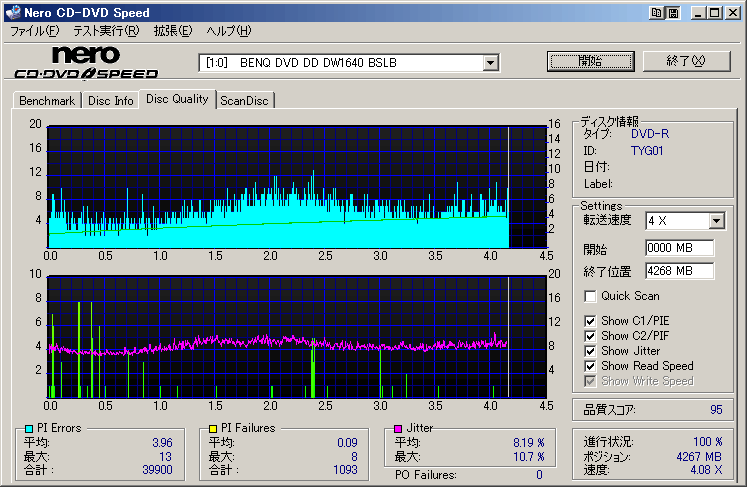Image resolution: width=747 pixels, height=487 pixels.
Task: Click the PI Failures maximum 8
Action: tap(354, 457)
